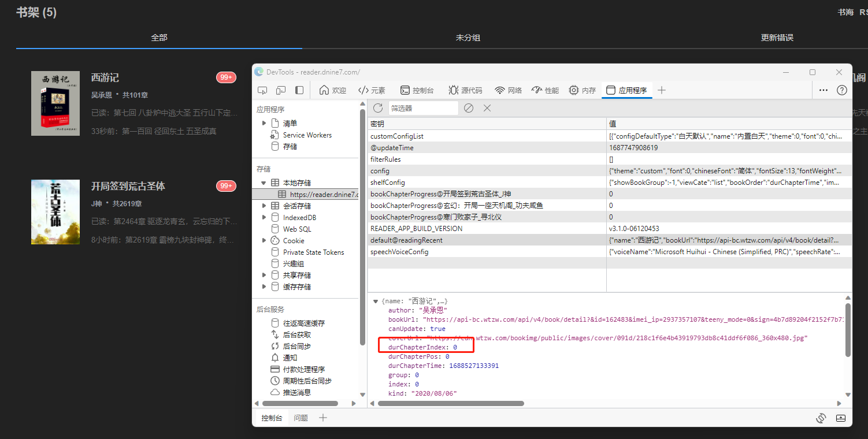Image resolution: width=868 pixels, height=439 pixels.
Task: Collapse the expanded 西游记 JSON object
Action: coord(376,300)
